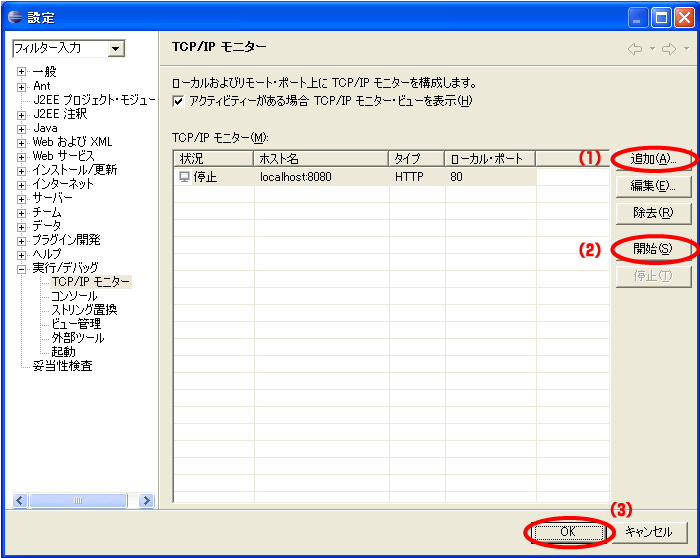
Task: Sort by the タイプ column header
Action: [417, 159]
